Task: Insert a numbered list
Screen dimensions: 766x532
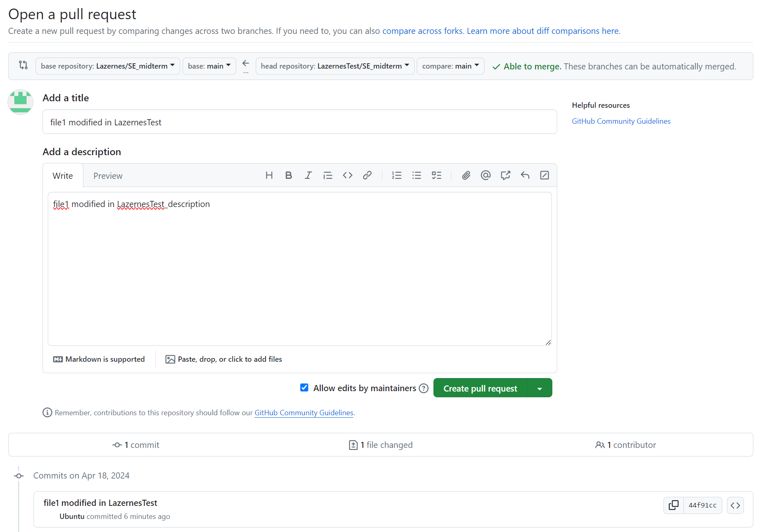Action: click(397, 176)
